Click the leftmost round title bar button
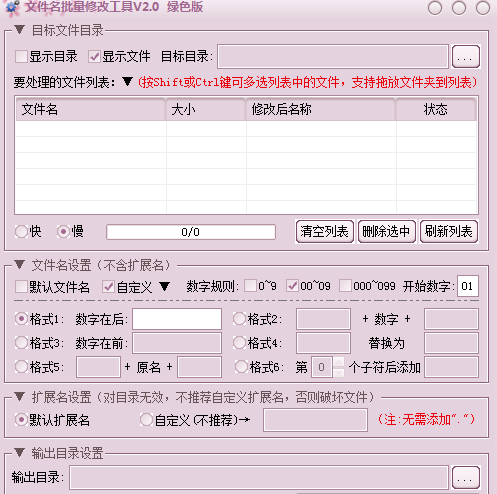Image resolution: width=497 pixels, height=494 pixels. tap(435, 8)
